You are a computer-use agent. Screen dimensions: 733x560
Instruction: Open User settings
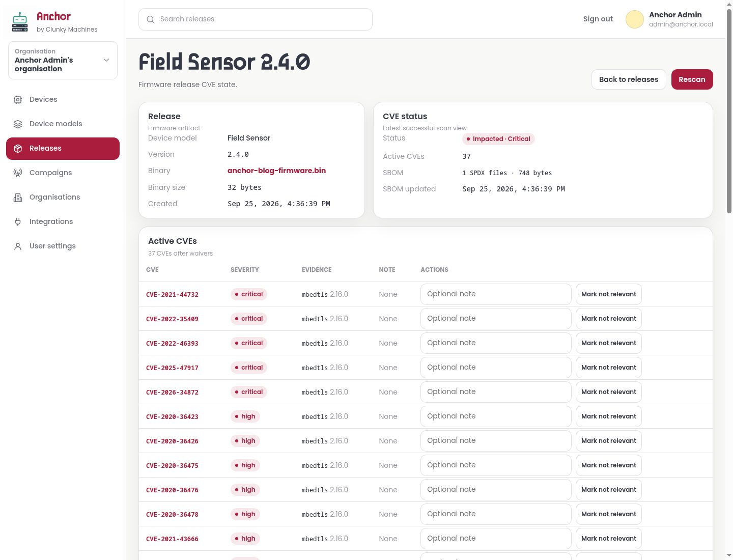(63, 246)
